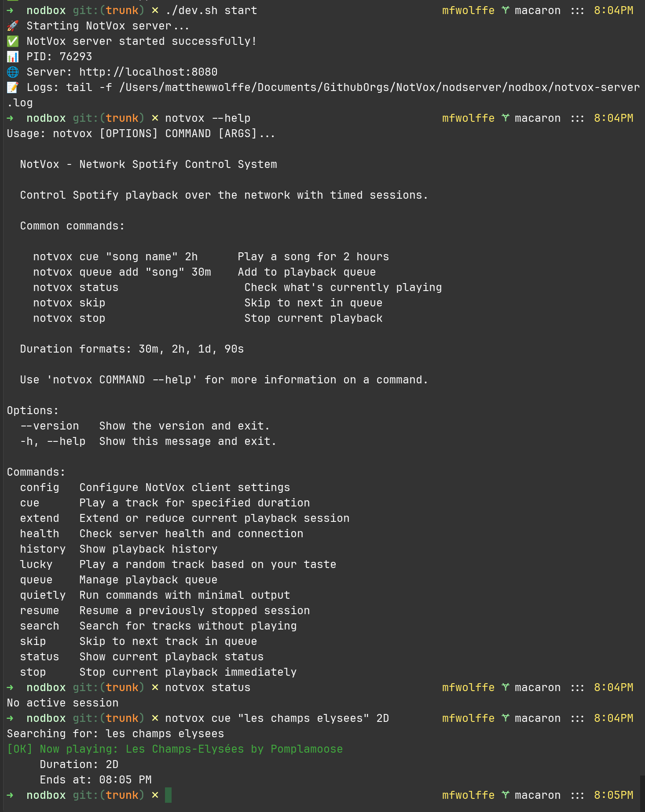Click the 'lucky' command in Commands list
Image resolution: width=645 pixels, height=812 pixels.
click(36, 564)
